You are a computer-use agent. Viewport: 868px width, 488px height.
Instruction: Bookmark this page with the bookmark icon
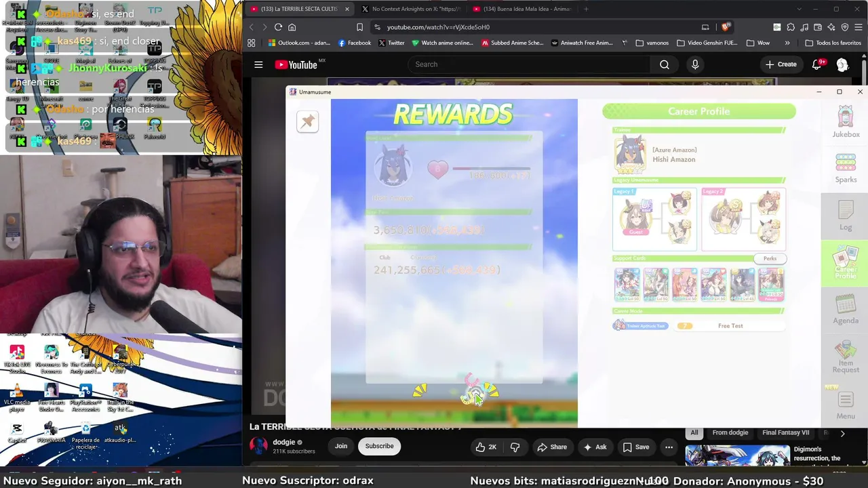[x=359, y=27]
